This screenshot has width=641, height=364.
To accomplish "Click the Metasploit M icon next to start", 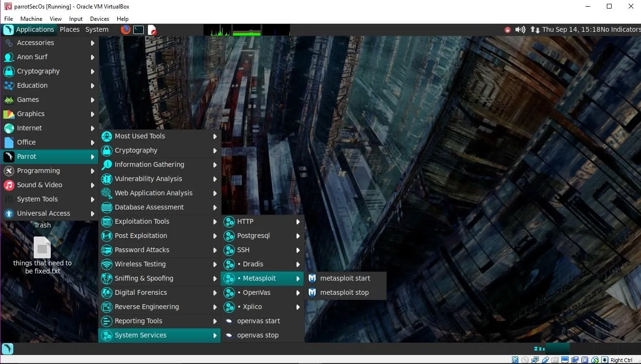I will 312,278.
